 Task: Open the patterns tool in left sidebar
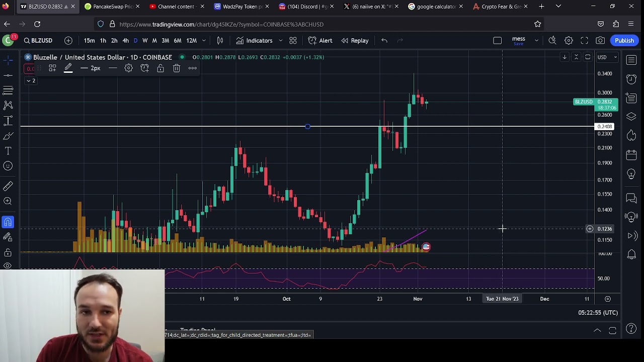tap(8, 106)
